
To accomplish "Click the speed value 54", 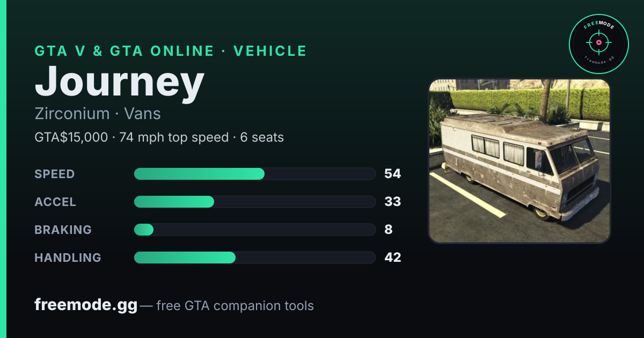I will [x=393, y=174].
